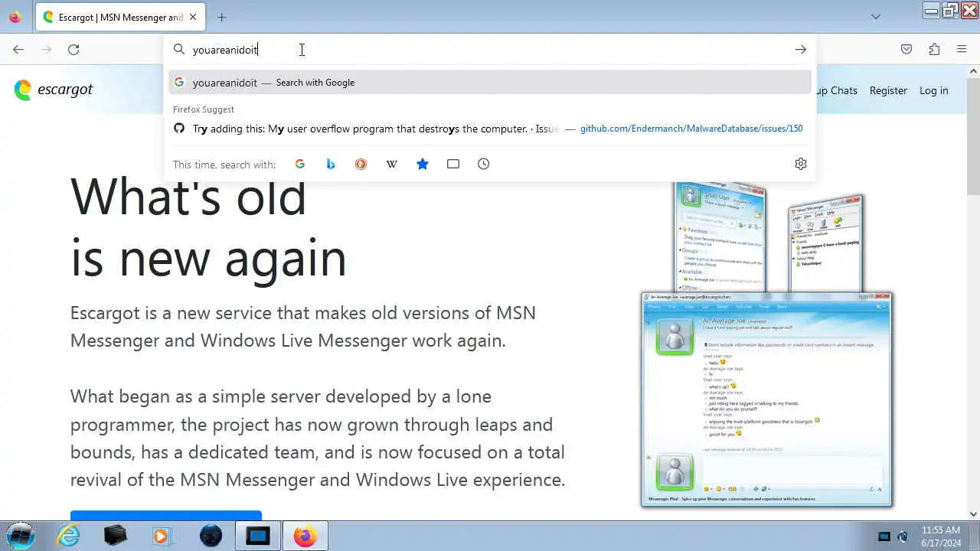Search this time with DuckDuckGo

pyautogui.click(x=361, y=164)
